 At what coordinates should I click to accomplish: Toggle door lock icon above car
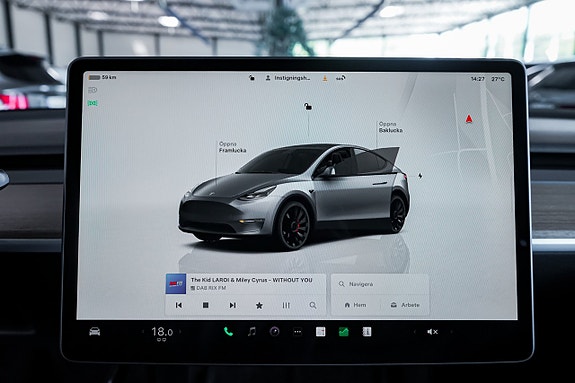tap(308, 107)
